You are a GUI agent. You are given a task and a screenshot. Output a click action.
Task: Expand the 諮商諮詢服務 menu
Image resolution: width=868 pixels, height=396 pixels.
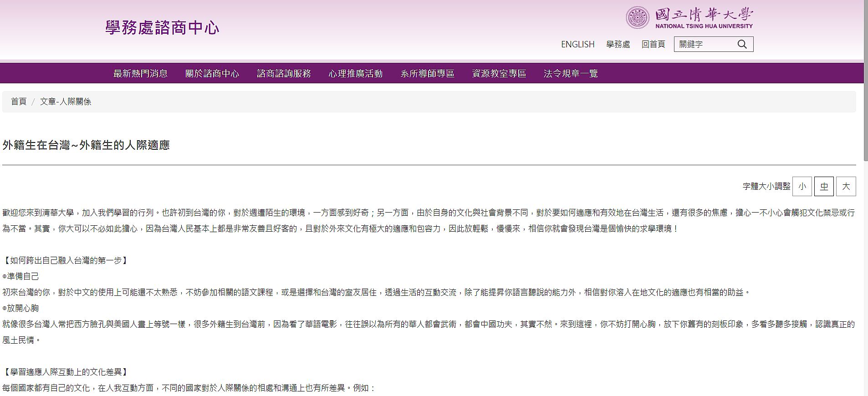coord(284,73)
